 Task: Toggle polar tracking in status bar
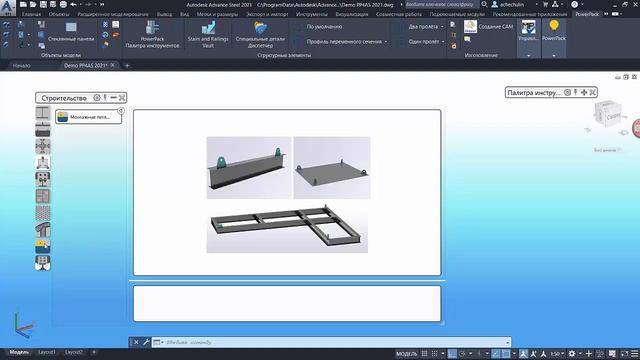[x=462, y=353]
